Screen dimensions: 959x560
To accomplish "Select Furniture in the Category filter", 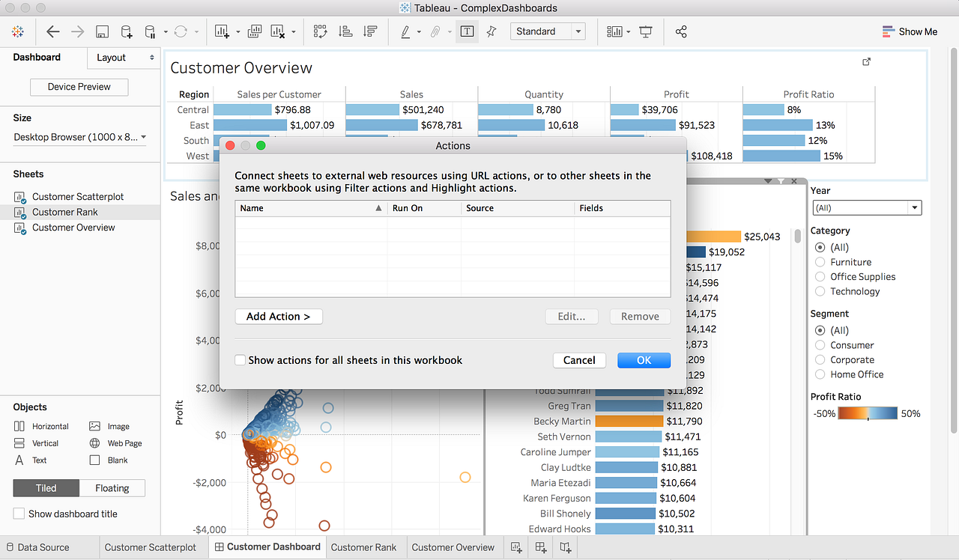I will [821, 262].
